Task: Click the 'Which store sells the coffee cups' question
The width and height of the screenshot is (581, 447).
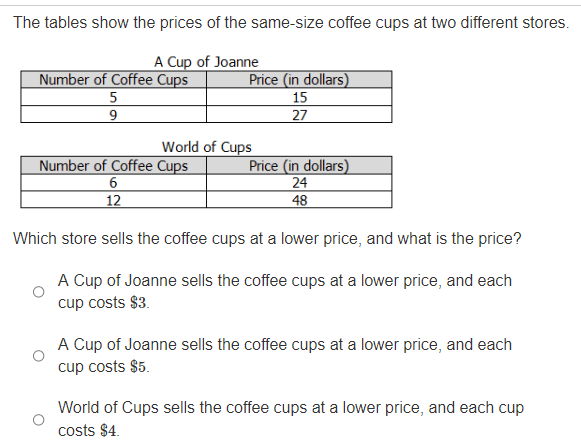Action: [267, 239]
